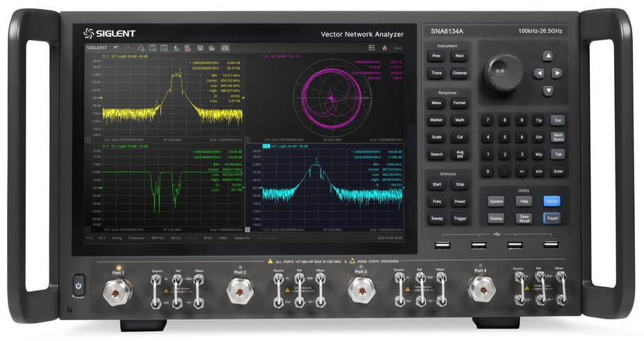The image size is (644, 341).
Task: Tap the highlighted cyan Tr 5 trace title
Action: pos(287,146)
